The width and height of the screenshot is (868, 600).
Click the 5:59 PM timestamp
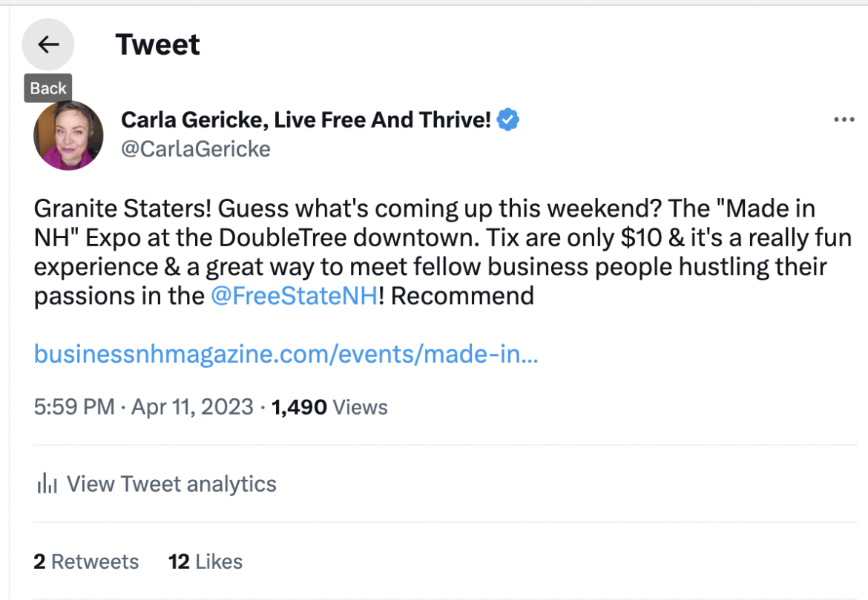coord(74,407)
